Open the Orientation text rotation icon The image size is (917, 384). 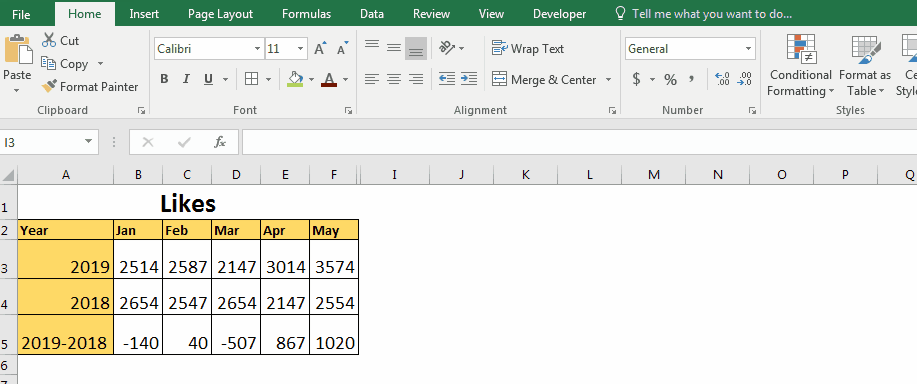tap(447, 48)
